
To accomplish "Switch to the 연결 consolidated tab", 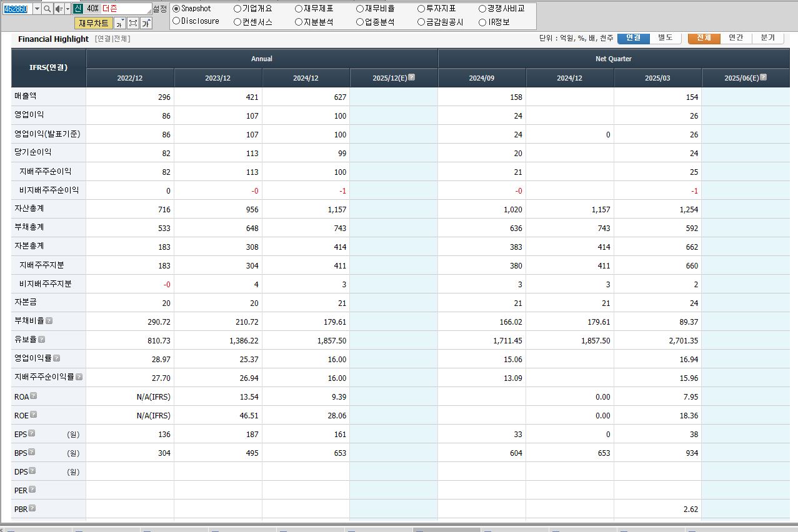I will click(x=633, y=38).
